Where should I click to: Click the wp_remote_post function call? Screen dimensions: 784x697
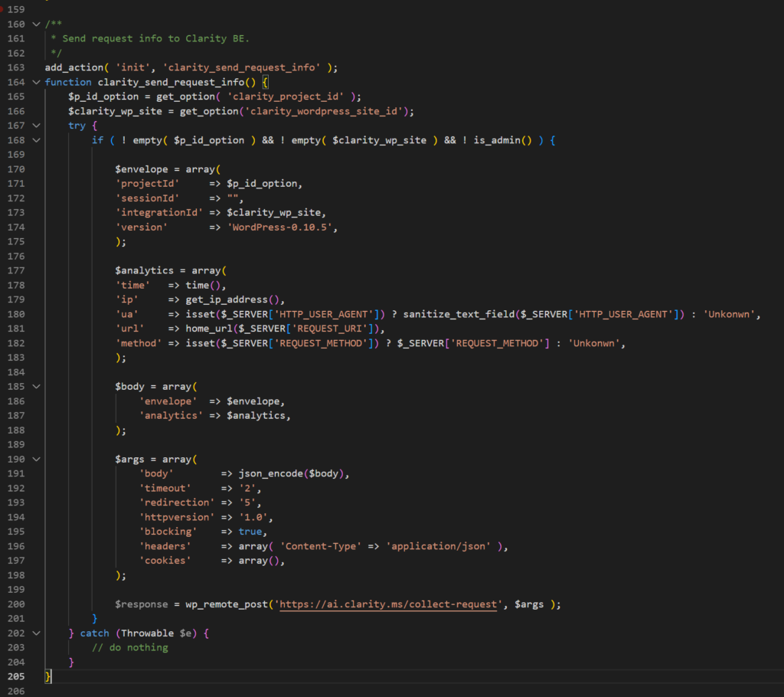click(x=227, y=604)
